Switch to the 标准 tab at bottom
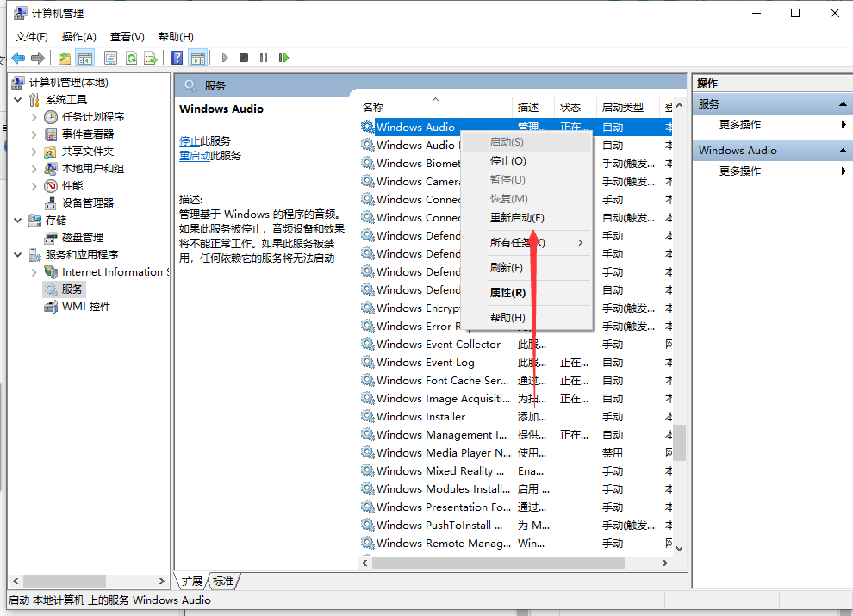The height and width of the screenshot is (616, 853). pyautogui.click(x=223, y=581)
